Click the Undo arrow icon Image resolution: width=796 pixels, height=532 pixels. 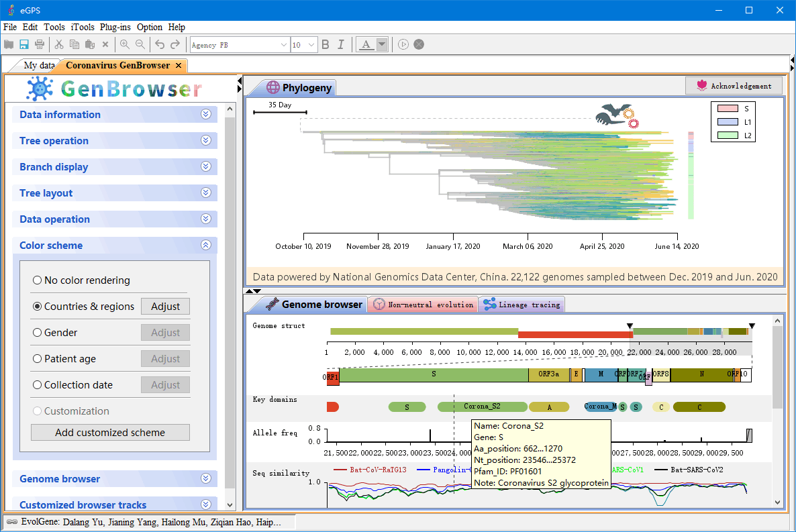click(x=160, y=44)
